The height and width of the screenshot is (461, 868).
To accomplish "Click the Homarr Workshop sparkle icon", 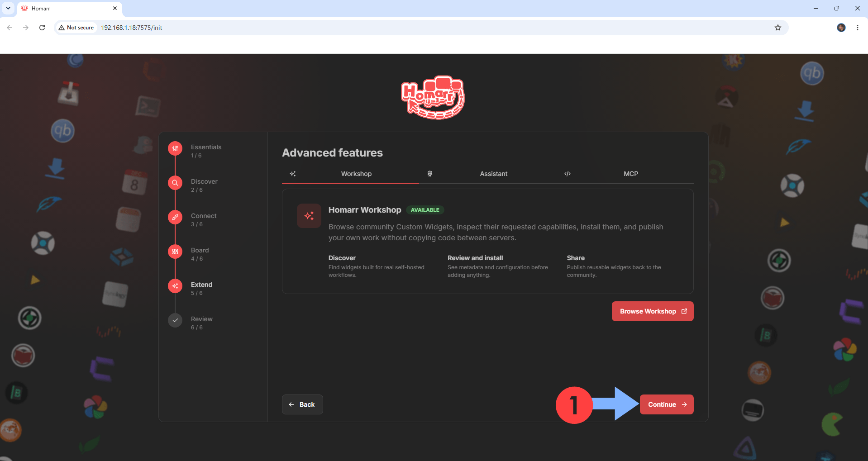I will pyautogui.click(x=309, y=216).
